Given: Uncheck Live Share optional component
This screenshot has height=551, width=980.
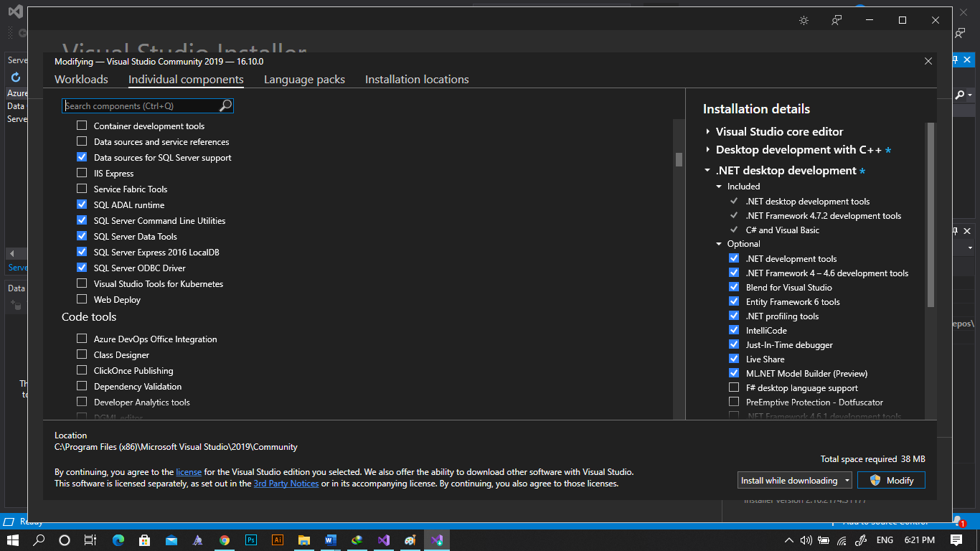Looking at the screenshot, I should (734, 359).
